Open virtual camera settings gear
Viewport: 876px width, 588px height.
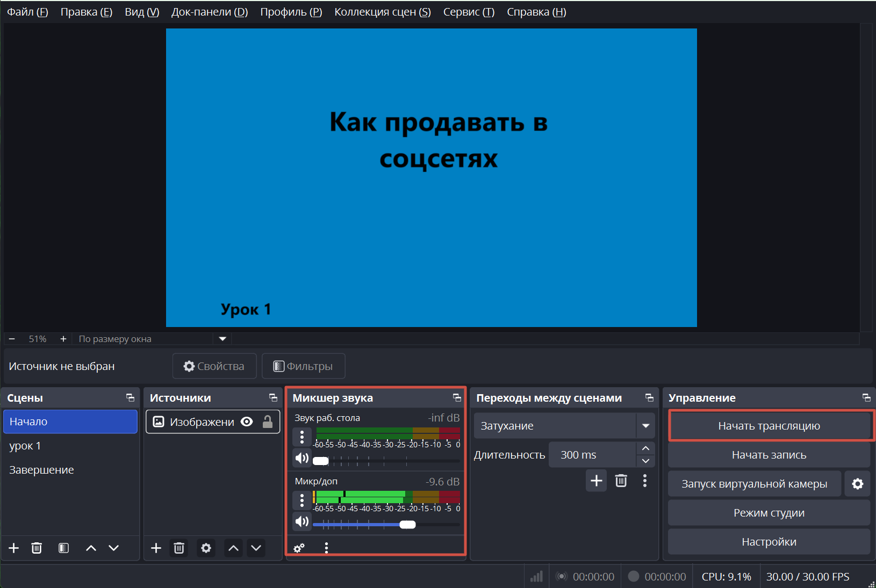click(x=857, y=483)
